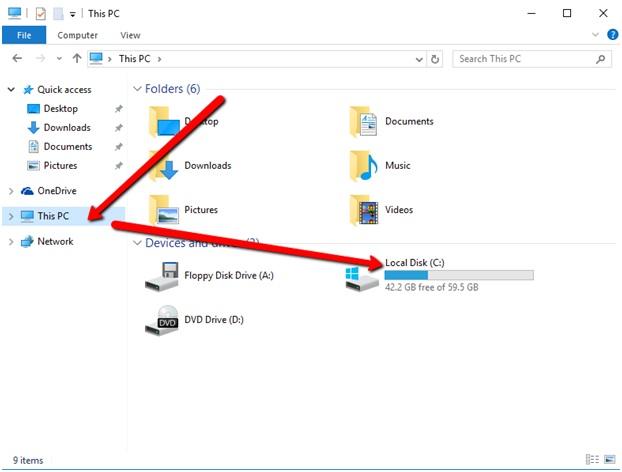Image resolution: width=622 pixels, height=472 pixels.
Task: Click the pin icon beside sidebar Documents
Action: pos(119,147)
